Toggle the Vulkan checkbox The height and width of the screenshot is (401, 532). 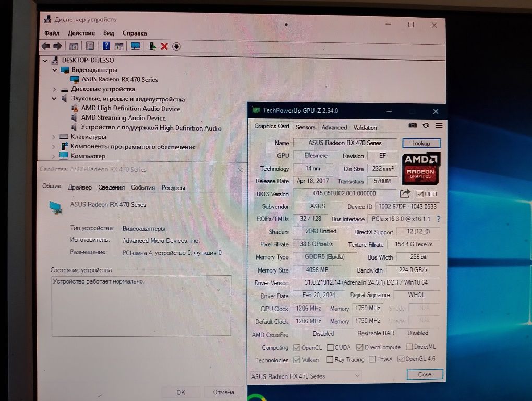[297, 360]
